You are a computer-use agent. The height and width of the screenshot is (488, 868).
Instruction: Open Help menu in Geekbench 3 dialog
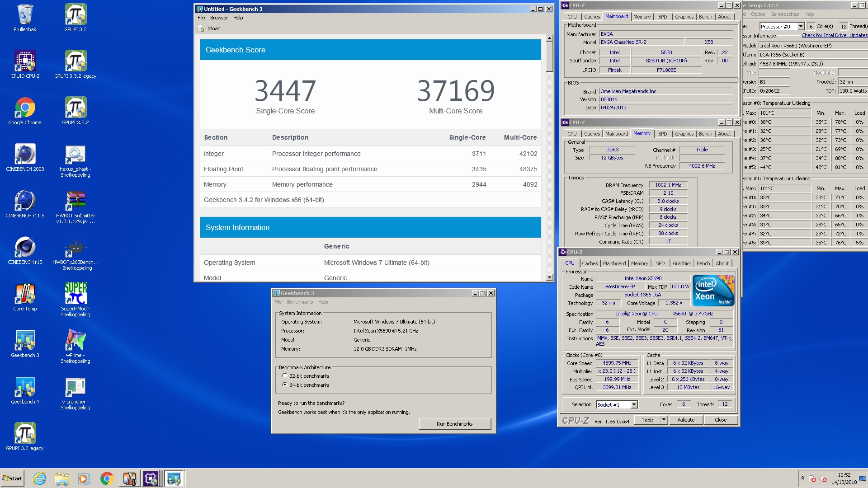(x=323, y=302)
